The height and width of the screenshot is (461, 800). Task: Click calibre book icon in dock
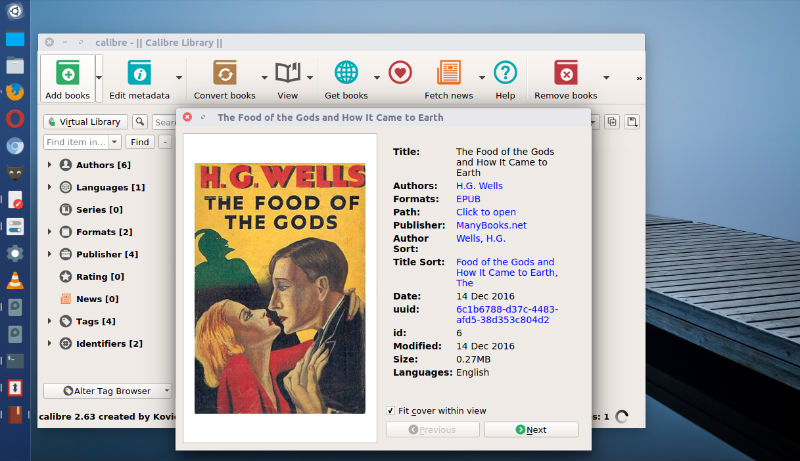[15, 415]
